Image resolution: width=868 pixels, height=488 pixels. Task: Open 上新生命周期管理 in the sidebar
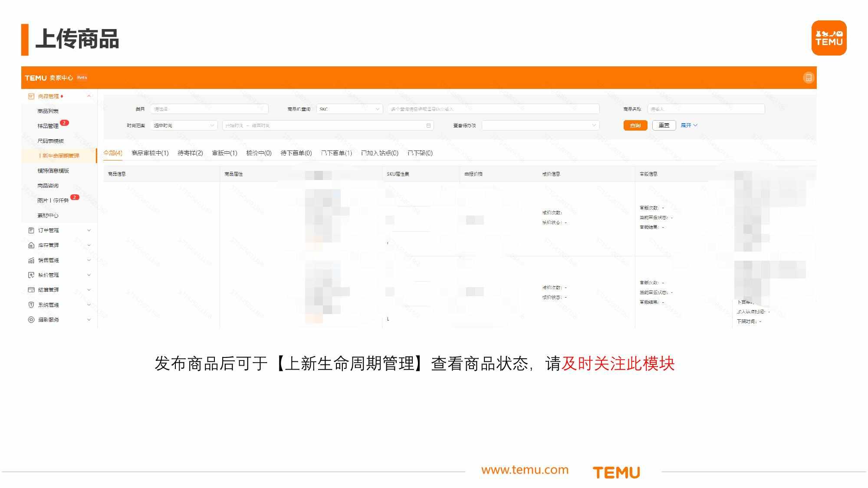click(59, 156)
